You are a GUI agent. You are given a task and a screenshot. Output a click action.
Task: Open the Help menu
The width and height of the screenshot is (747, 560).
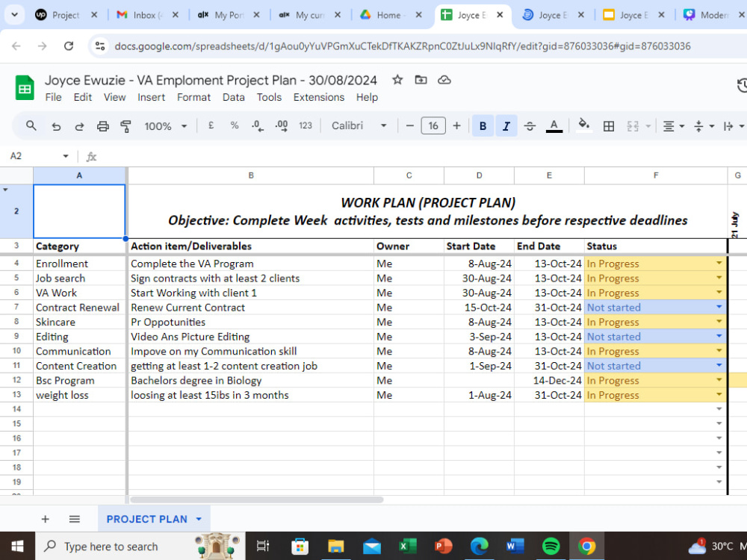[x=367, y=97]
